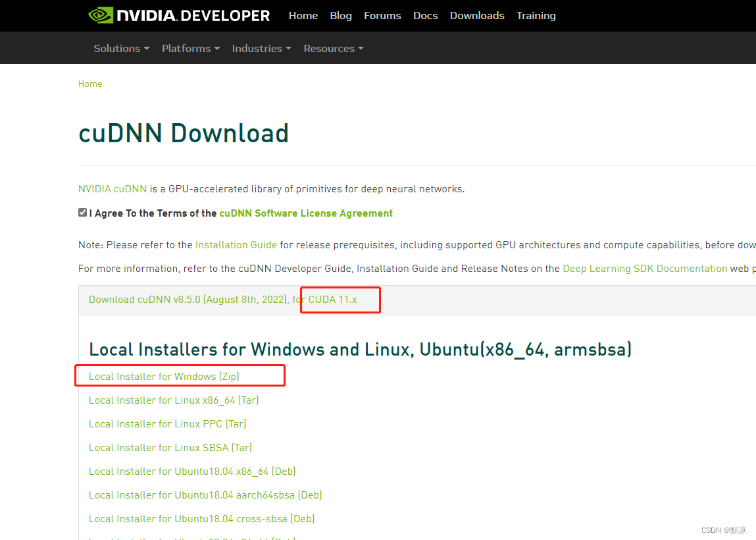Open the Docs menu item
Screen dimensions: 756x540
coord(425,15)
